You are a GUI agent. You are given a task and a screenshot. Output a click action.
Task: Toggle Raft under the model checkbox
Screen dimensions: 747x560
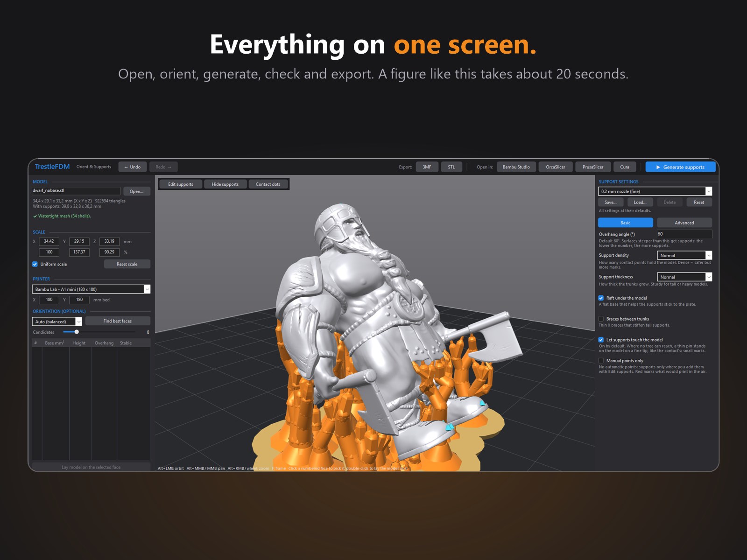click(601, 298)
